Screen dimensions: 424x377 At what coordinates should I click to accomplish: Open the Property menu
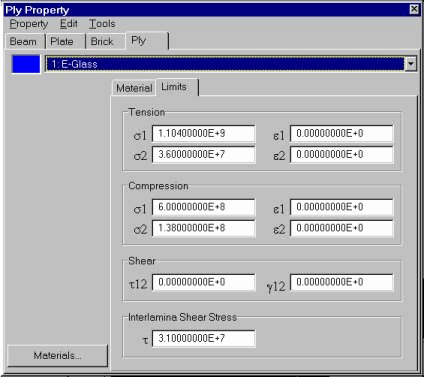coord(29,24)
